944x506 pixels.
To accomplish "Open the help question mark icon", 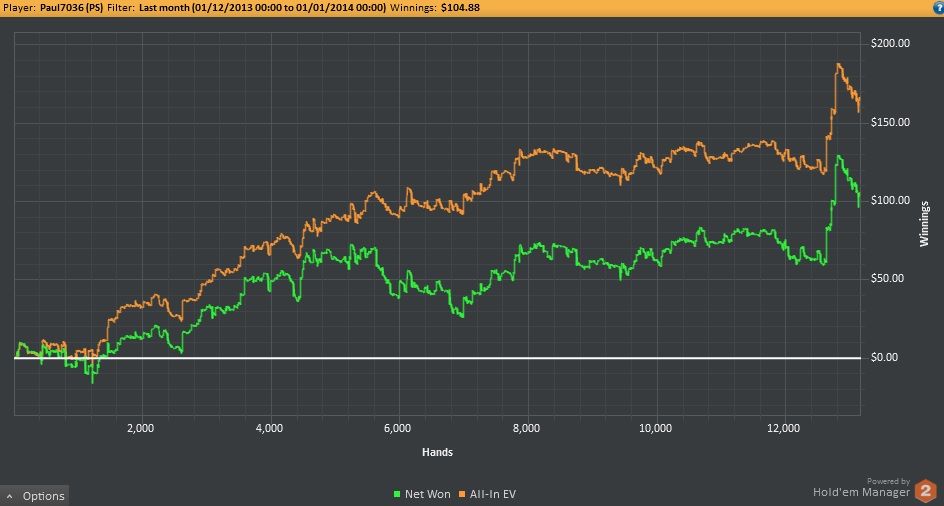I will point(938,8).
